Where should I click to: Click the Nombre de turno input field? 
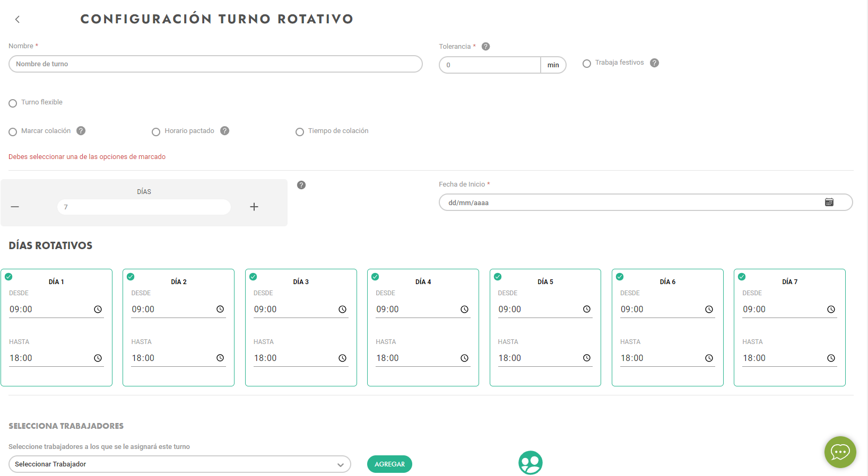click(215, 64)
